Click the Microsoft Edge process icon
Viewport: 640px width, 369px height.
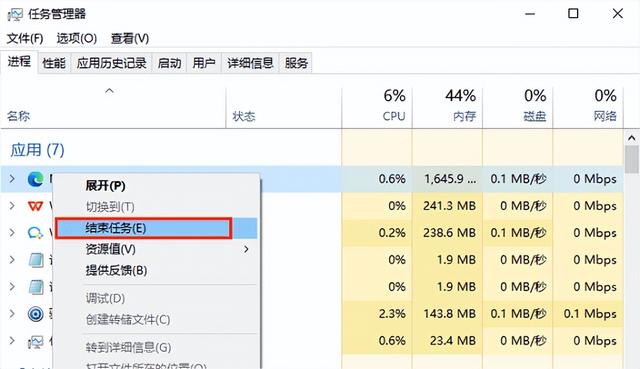pos(36,179)
